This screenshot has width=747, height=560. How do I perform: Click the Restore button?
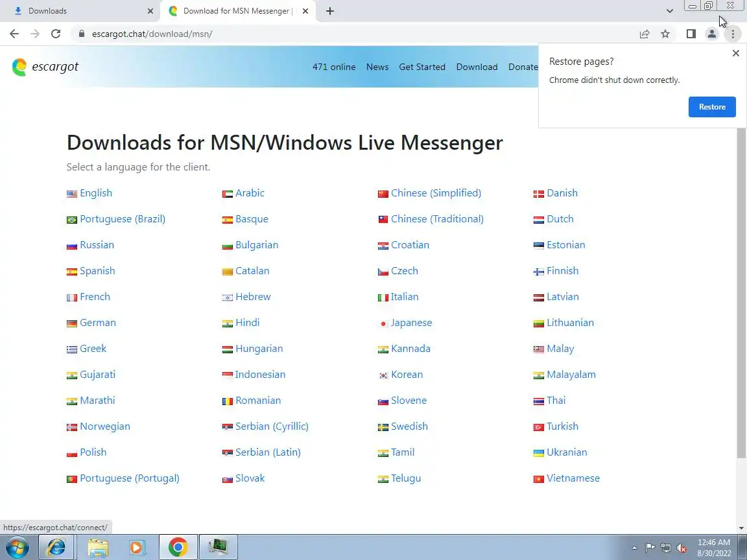(712, 107)
